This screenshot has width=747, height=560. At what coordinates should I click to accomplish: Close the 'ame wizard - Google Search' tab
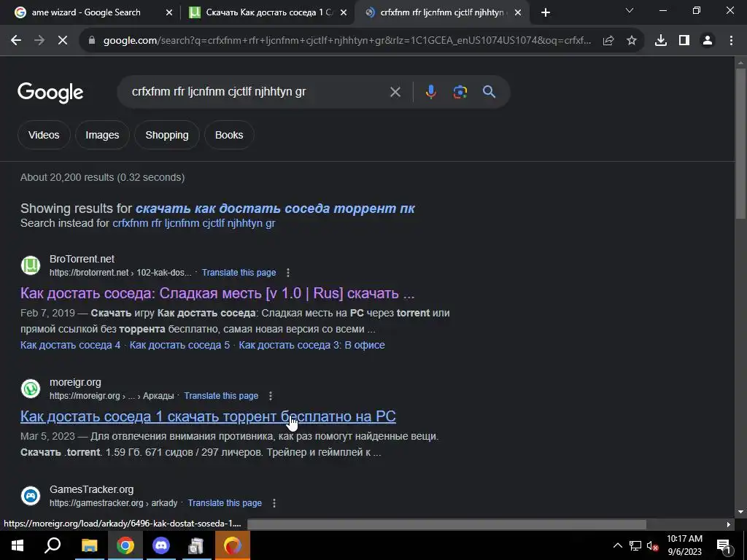coord(169,13)
